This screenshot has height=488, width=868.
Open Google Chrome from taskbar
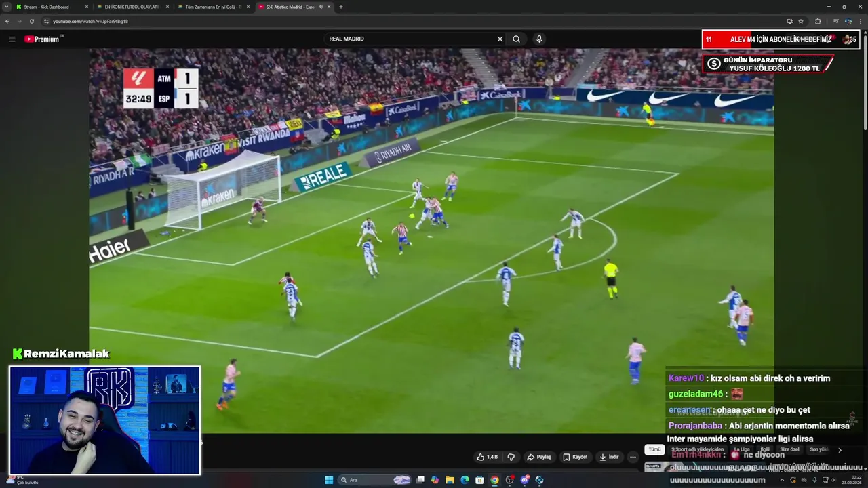[x=494, y=480]
